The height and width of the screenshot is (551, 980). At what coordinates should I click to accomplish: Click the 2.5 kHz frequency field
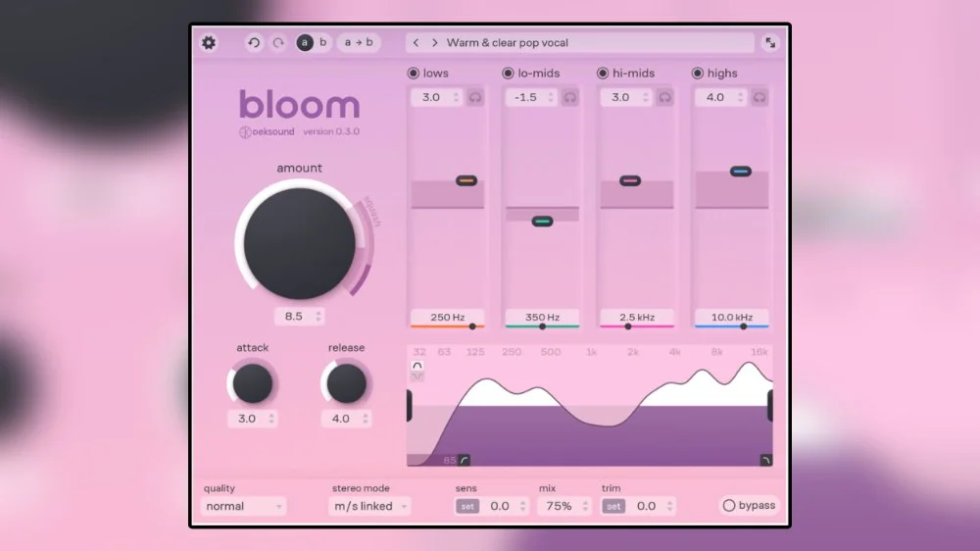pyautogui.click(x=637, y=317)
